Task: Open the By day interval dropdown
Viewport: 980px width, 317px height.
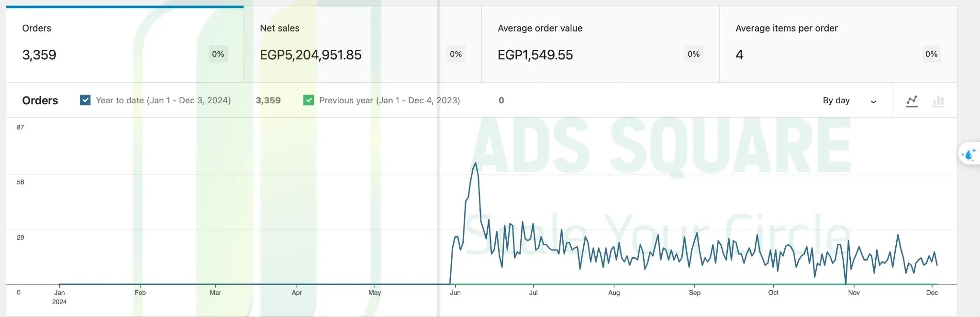Action: (x=849, y=100)
